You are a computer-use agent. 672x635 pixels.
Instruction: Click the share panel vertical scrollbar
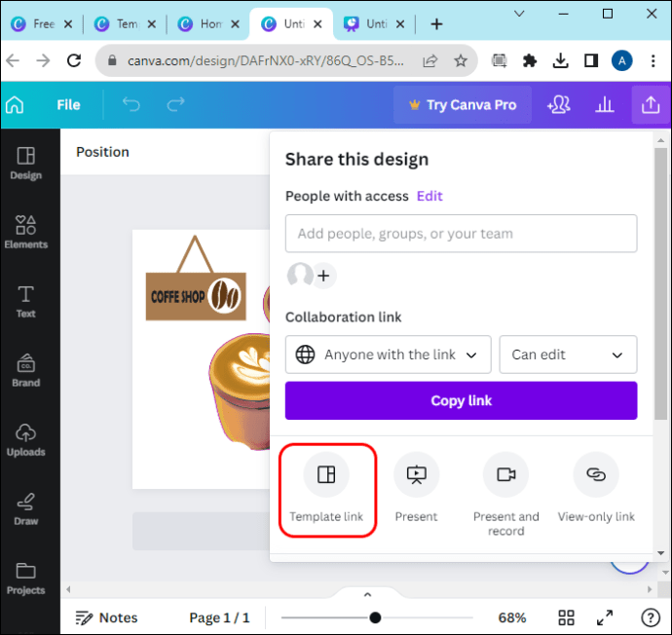coord(660,282)
